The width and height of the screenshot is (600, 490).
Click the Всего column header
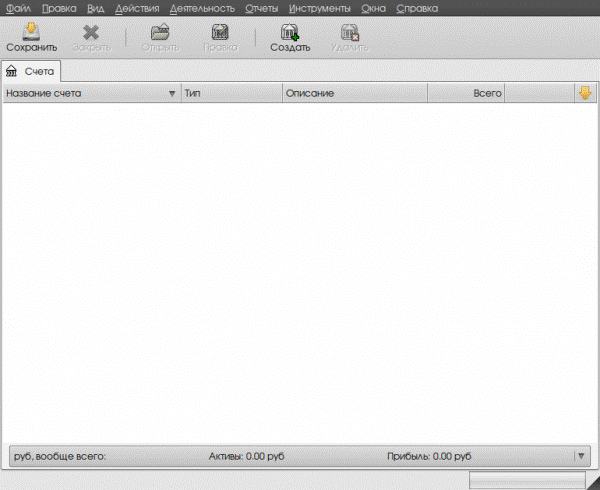click(466, 93)
